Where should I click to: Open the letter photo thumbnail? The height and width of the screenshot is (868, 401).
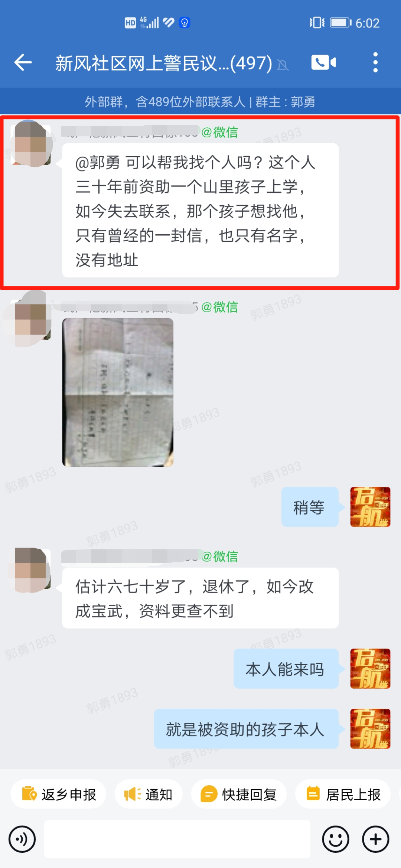click(x=118, y=392)
